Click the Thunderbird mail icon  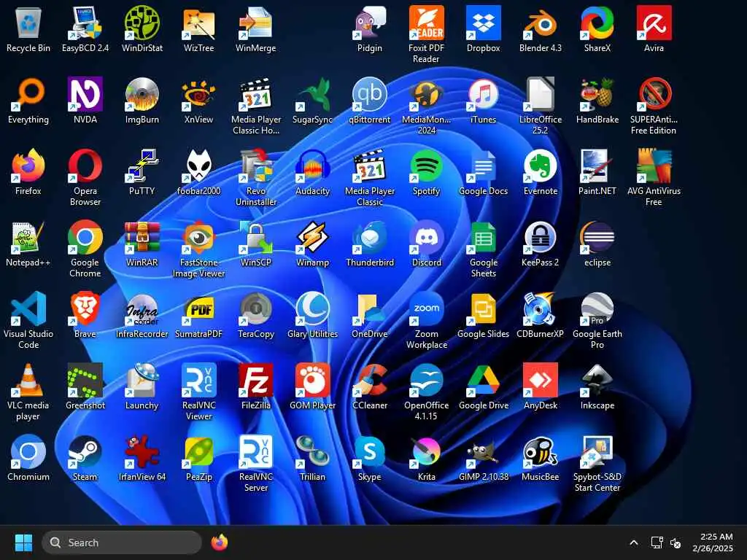(x=370, y=237)
